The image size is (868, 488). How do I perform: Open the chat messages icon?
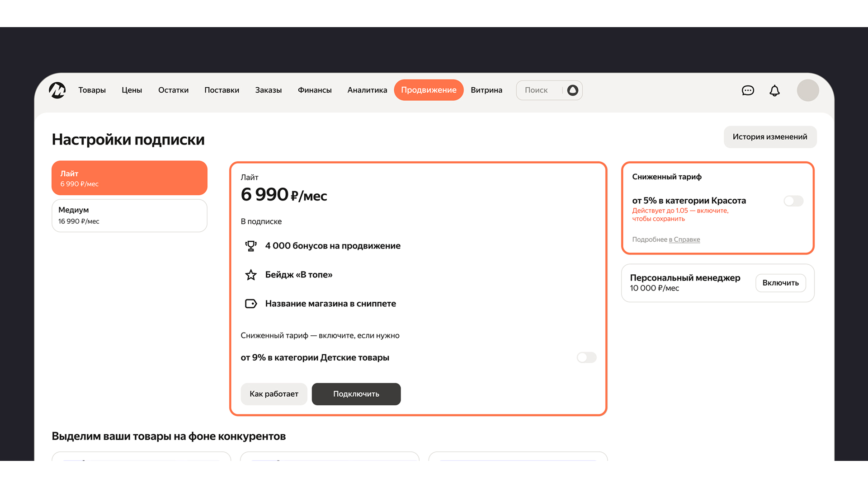[748, 90]
